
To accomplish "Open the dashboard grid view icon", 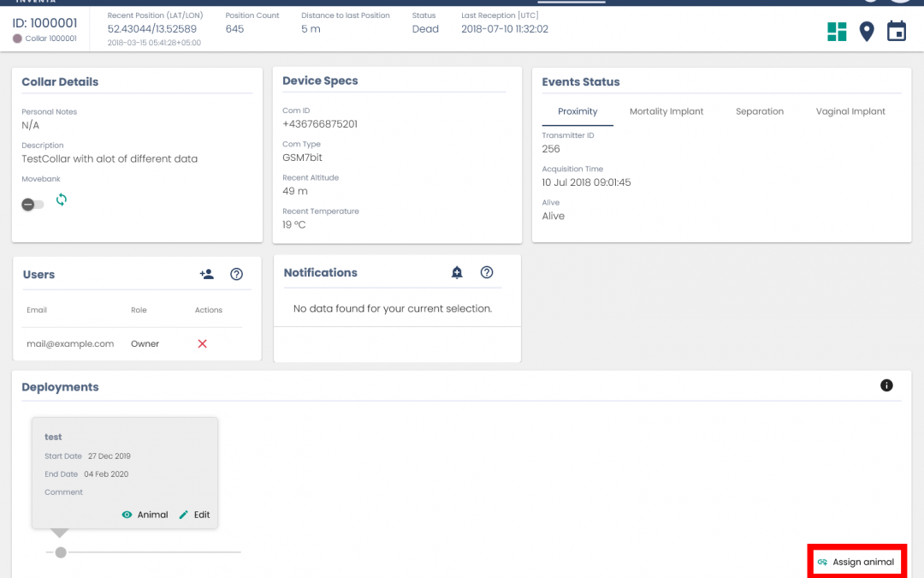I will (x=837, y=32).
